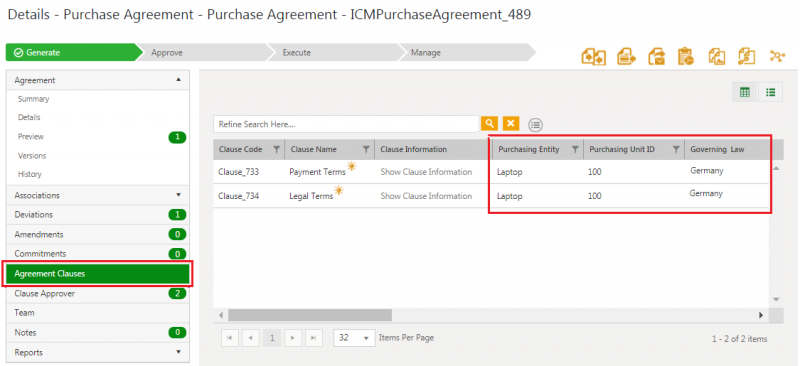The width and height of the screenshot is (800, 366).
Task: Click page number 1 in pagination
Action: 272,338
